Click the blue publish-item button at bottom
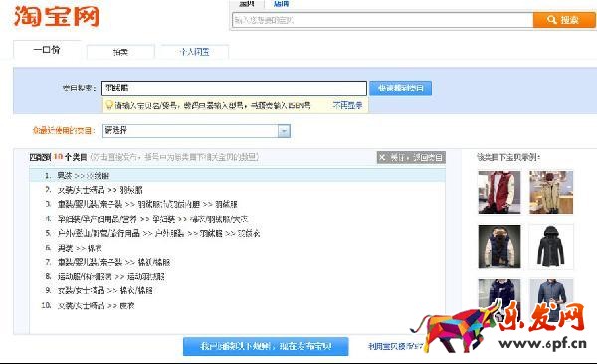597x364 pixels. click(266, 346)
